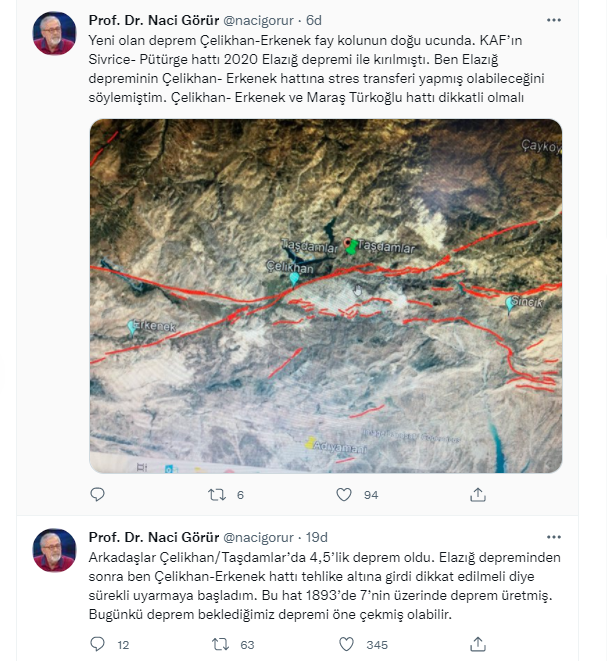
Task: Open Naci Görür's avatar on first tweet
Action: click(x=54, y=33)
